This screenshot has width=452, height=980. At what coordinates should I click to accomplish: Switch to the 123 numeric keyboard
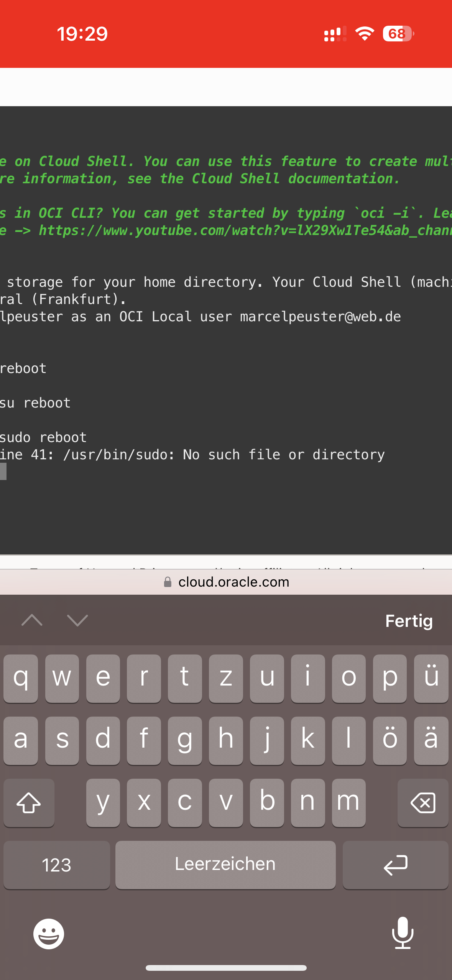click(57, 865)
